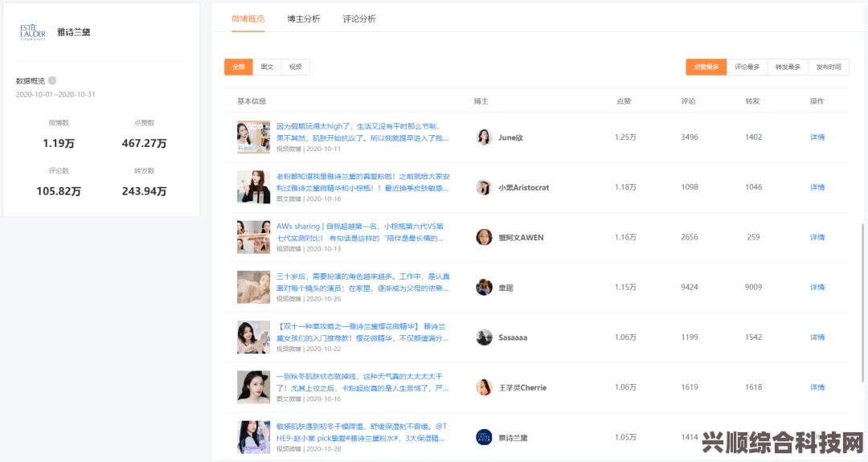Select the 全部 filter

[x=239, y=67]
